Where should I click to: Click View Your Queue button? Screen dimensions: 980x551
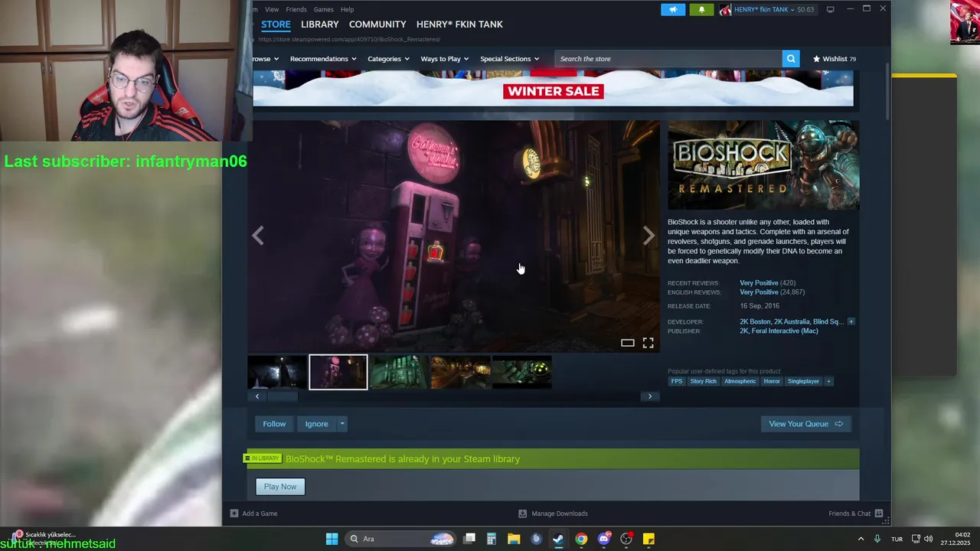pyautogui.click(x=805, y=424)
